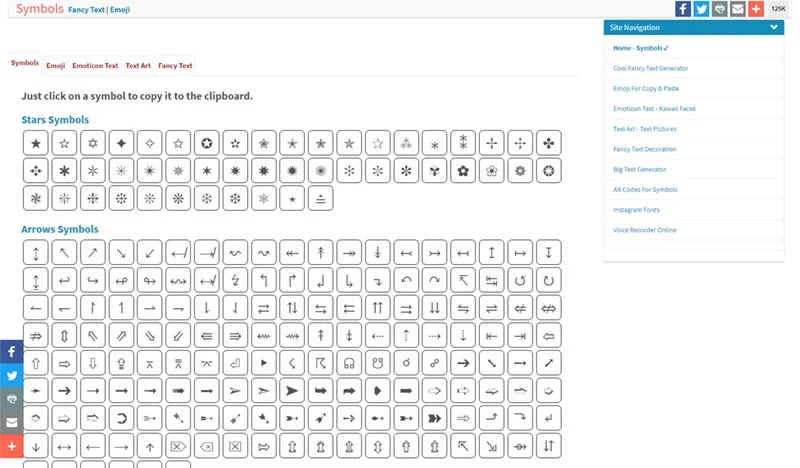This screenshot has width=800, height=468.
Task: Copy the dashed upward arrow symbol
Action: tap(406, 335)
